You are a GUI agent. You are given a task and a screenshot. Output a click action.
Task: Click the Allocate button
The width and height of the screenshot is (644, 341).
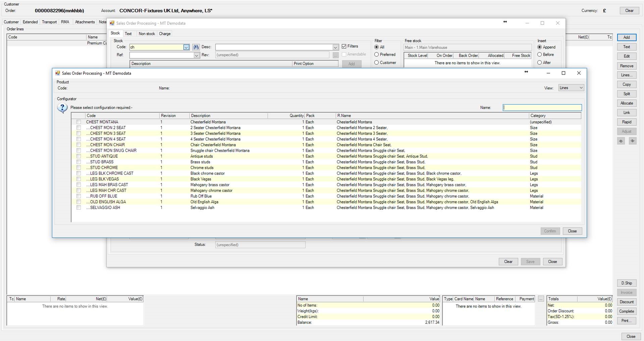[627, 103]
